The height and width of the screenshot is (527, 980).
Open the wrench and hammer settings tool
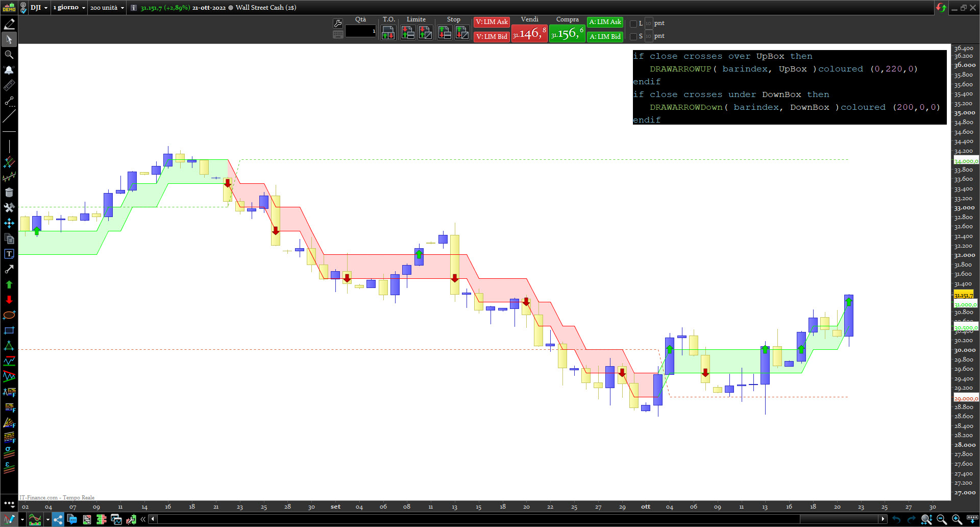9,208
